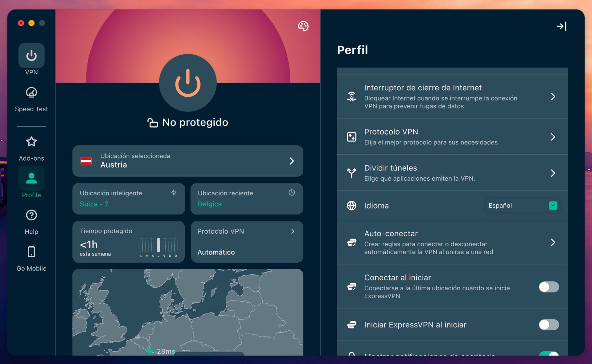Click the Auto-conectar row icon

point(351,243)
